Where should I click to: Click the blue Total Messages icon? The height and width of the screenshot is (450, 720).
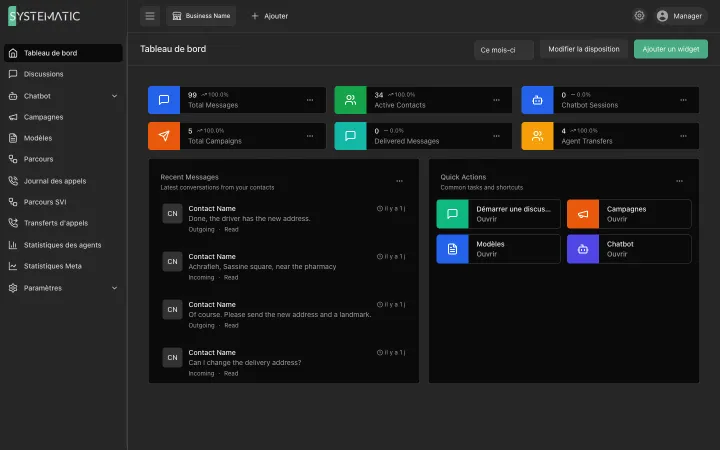[x=164, y=100]
